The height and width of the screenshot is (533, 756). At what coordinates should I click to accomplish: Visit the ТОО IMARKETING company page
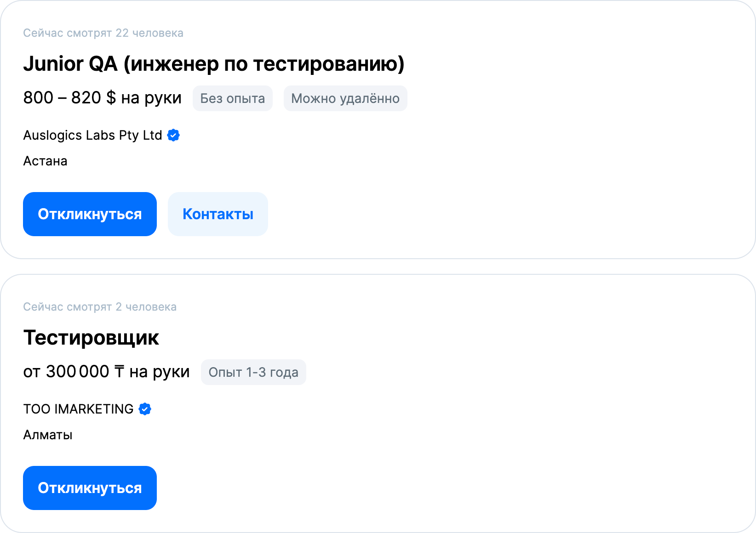coord(78,409)
